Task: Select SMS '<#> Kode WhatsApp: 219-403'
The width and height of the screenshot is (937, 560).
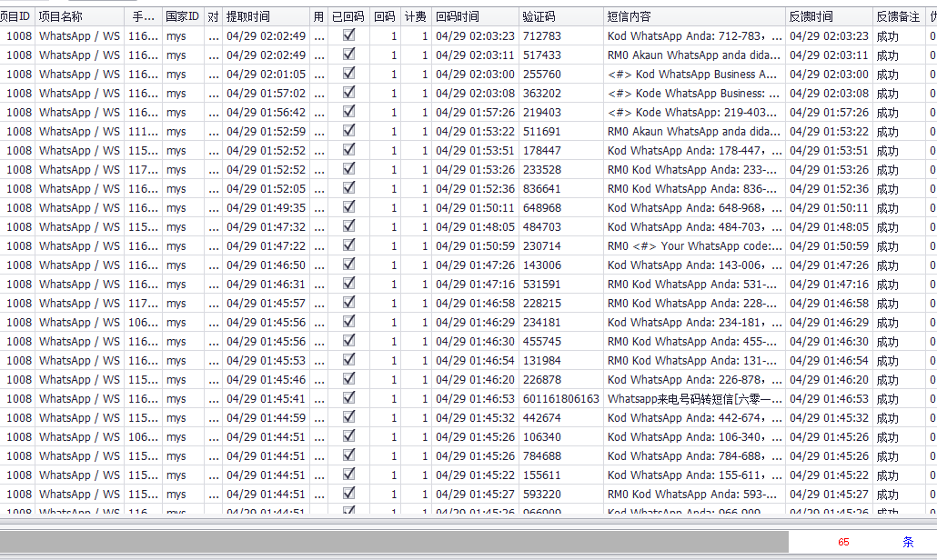Action: [692, 112]
